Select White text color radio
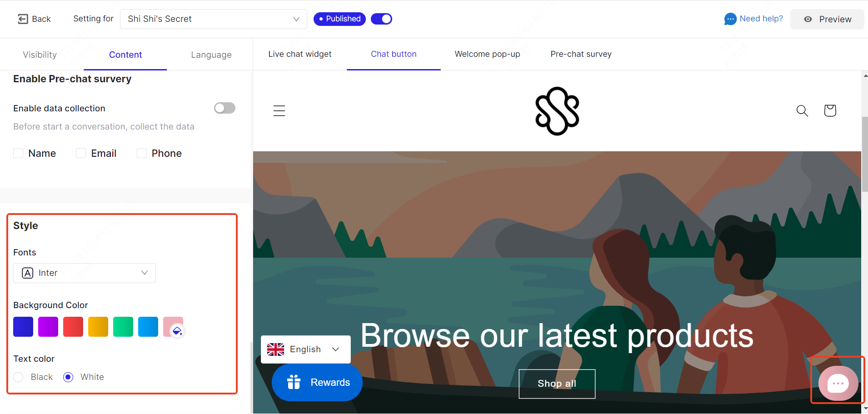The height and width of the screenshot is (414, 868). (68, 377)
